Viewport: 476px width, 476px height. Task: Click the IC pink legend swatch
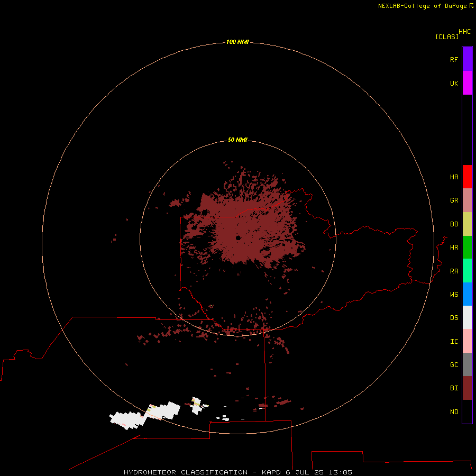coord(467,341)
